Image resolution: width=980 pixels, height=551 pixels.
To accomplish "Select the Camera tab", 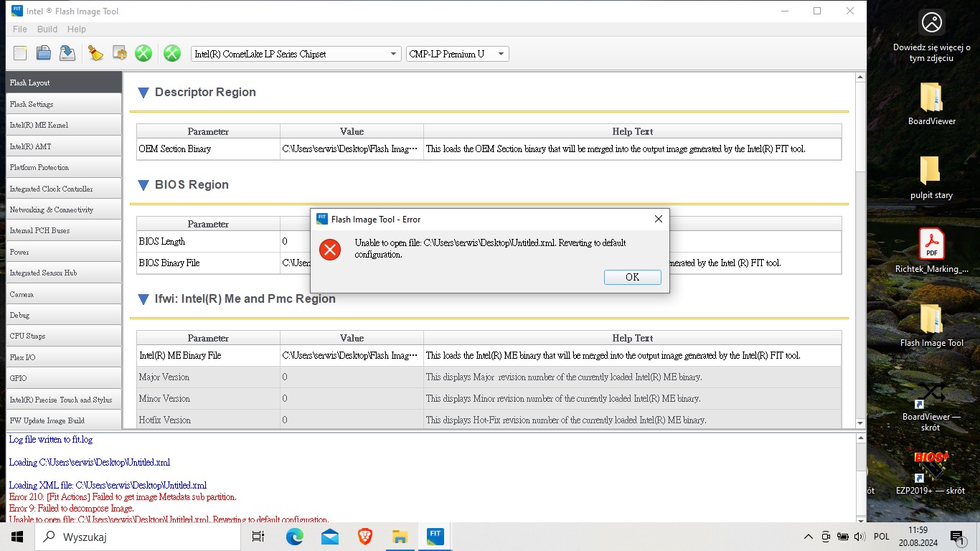I will click(x=64, y=294).
